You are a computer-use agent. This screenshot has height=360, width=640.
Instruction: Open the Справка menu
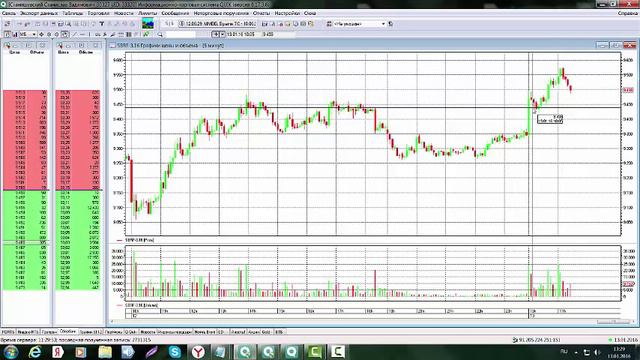click(x=627, y=13)
